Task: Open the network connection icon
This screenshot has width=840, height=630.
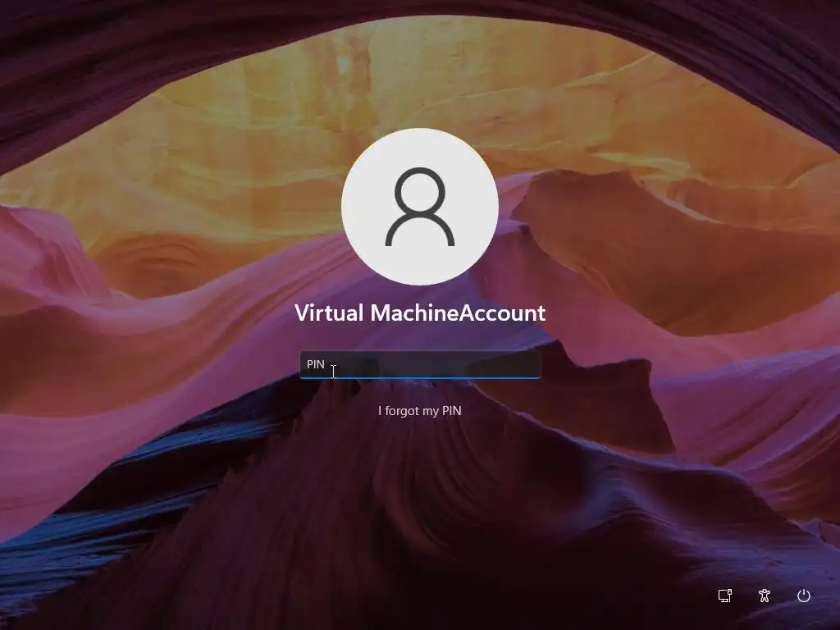Action: [725, 596]
